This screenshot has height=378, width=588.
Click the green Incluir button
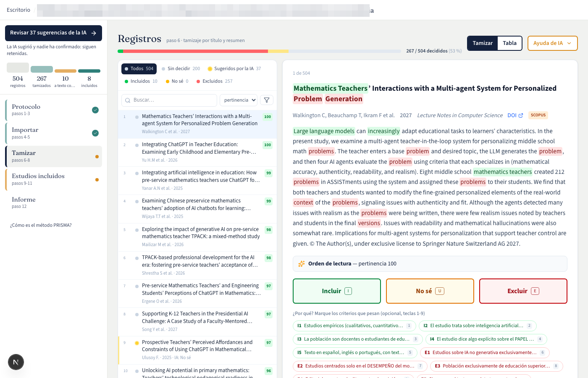pos(337,291)
